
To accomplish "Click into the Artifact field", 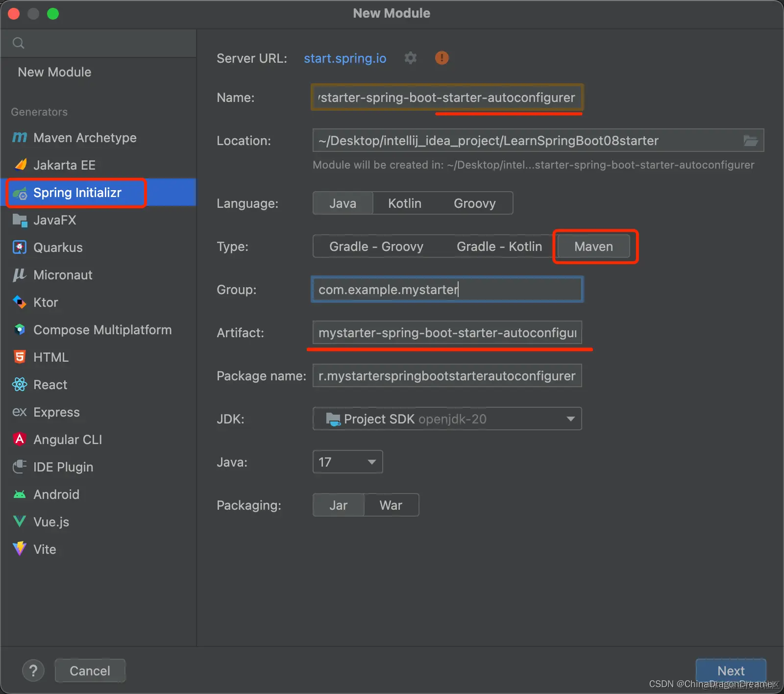I will pos(447,333).
